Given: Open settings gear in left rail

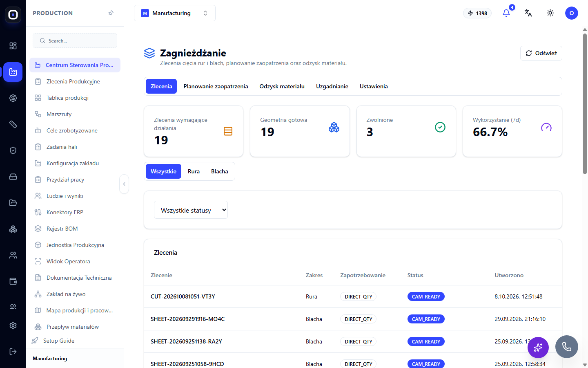Looking at the screenshot, I should coord(13,325).
